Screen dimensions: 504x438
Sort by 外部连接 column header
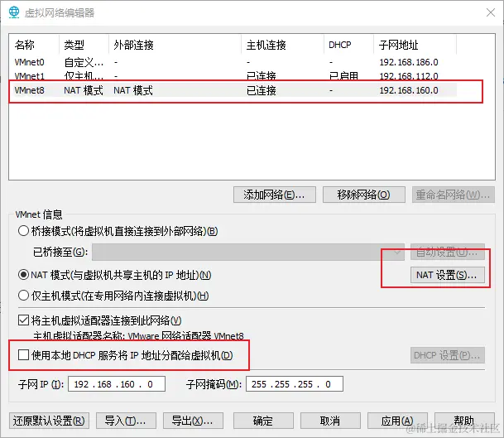tap(175, 45)
